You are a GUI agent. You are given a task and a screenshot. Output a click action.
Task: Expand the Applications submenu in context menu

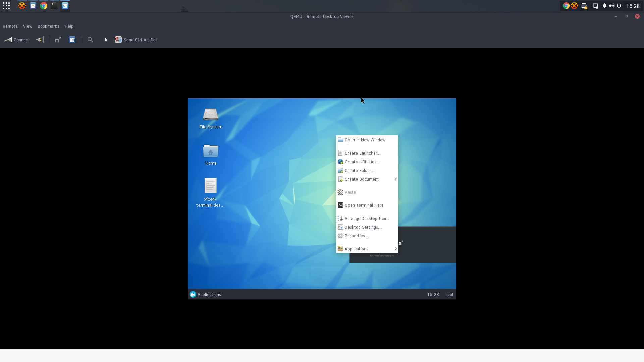[367, 249]
